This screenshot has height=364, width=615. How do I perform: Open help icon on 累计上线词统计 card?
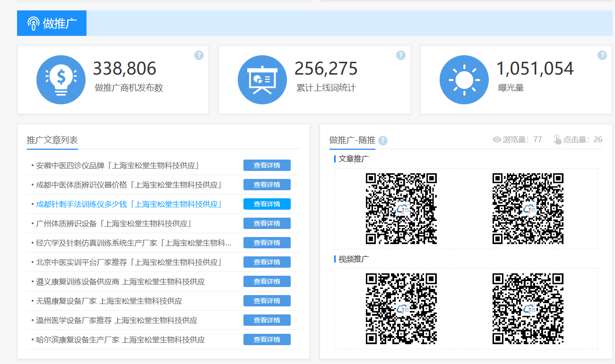401,55
